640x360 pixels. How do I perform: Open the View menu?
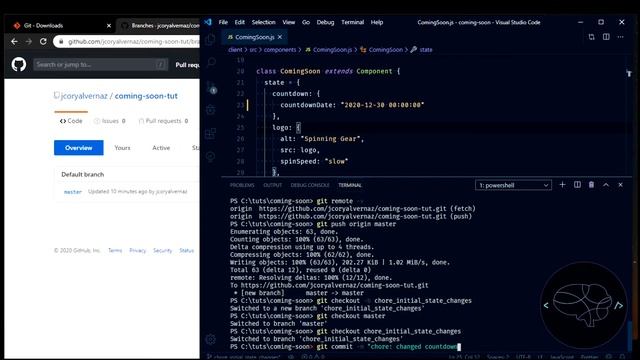[x=289, y=22]
